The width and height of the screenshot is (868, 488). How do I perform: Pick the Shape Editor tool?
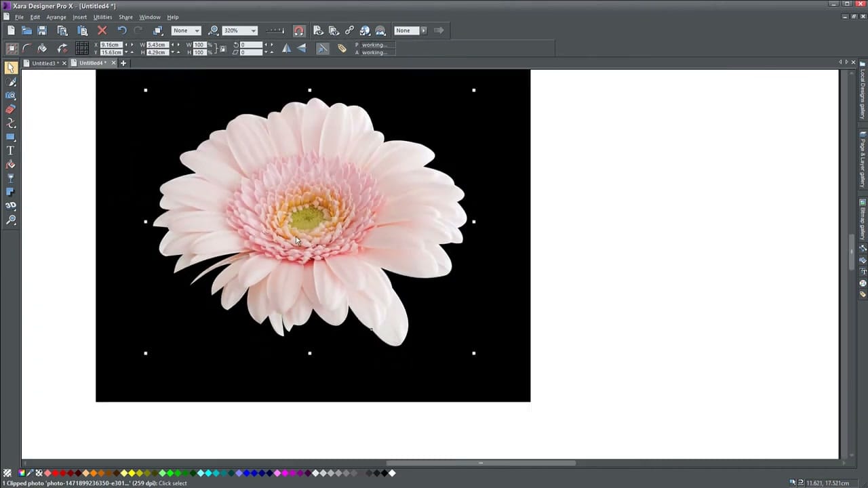(x=11, y=123)
